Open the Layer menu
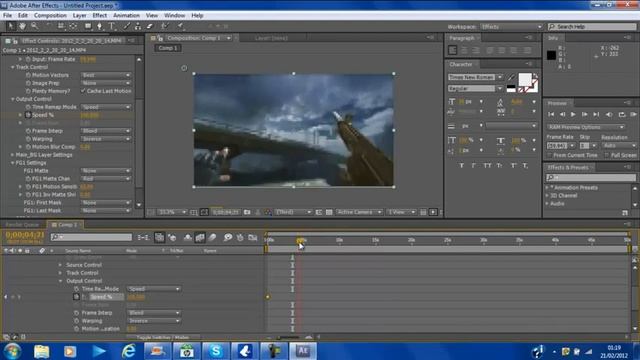This screenshot has height=360, width=640. point(79,16)
